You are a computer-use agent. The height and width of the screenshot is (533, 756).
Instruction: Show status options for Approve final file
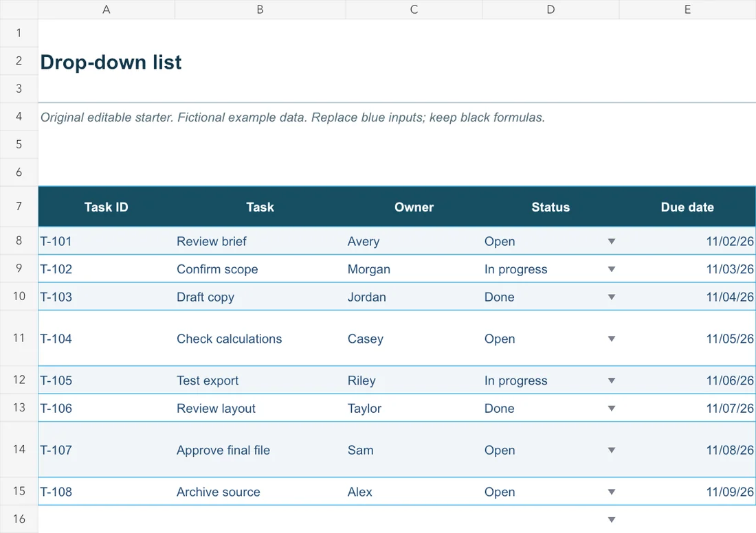(612, 450)
